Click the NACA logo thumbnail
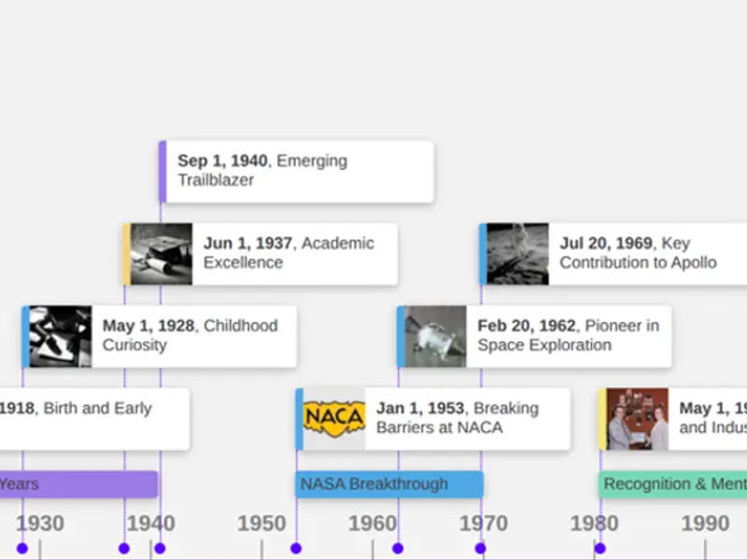 [x=334, y=418]
